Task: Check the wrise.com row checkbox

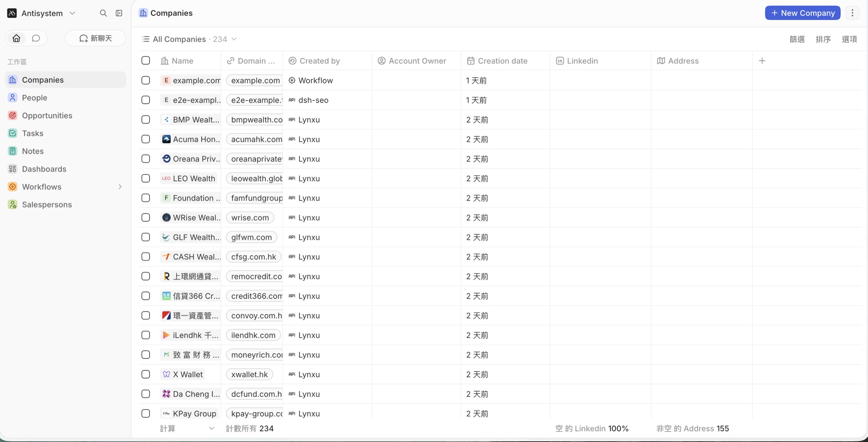Action: [x=146, y=218]
